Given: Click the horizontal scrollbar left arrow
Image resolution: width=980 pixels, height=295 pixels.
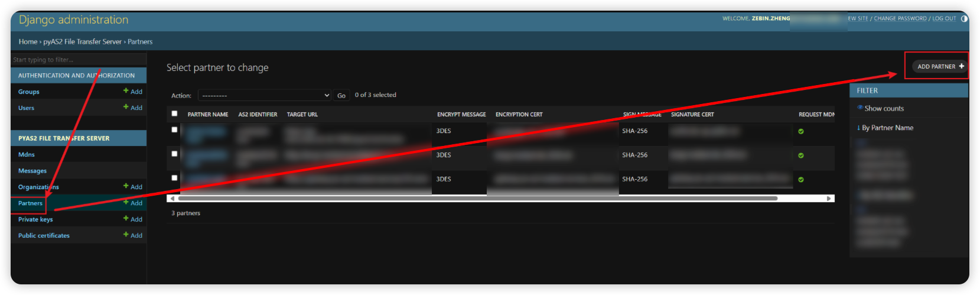Looking at the screenshot, I should tap(172, 199).
